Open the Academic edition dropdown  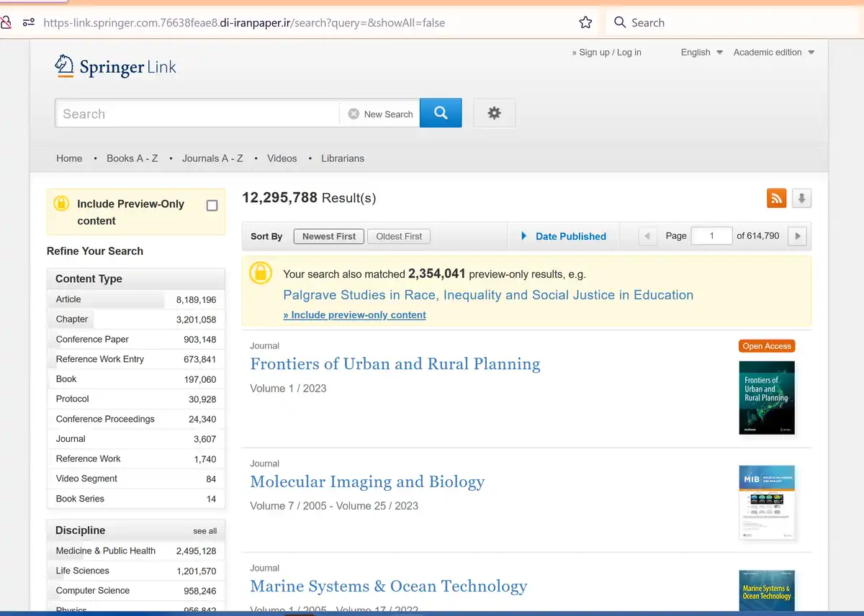(x=773, y=53)
